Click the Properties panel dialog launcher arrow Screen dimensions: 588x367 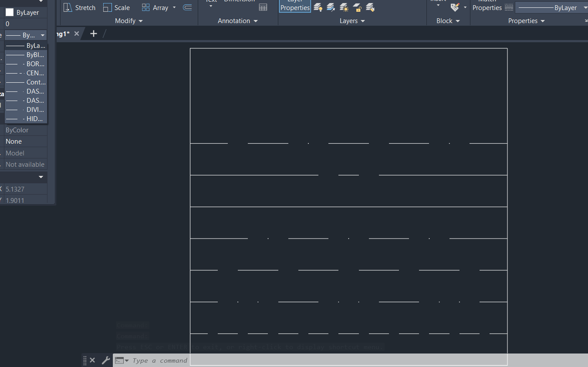pyautogui.click(x=586, y=21)
